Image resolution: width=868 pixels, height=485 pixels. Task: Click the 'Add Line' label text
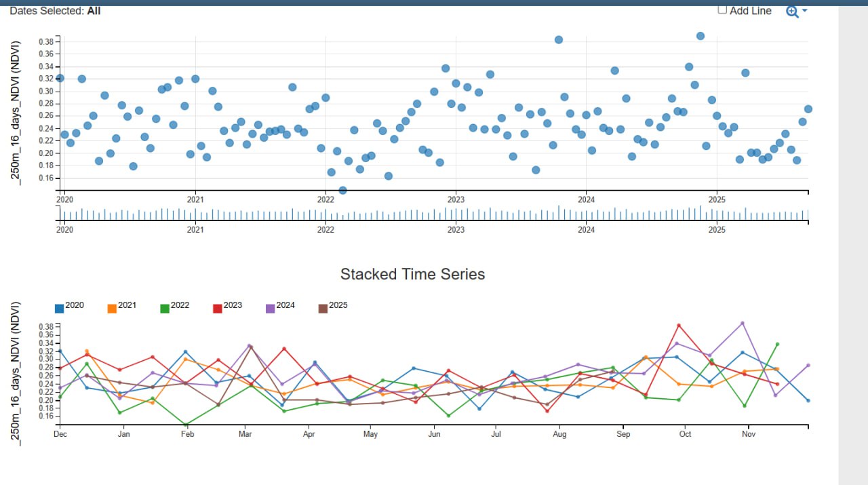coord(751,11)
